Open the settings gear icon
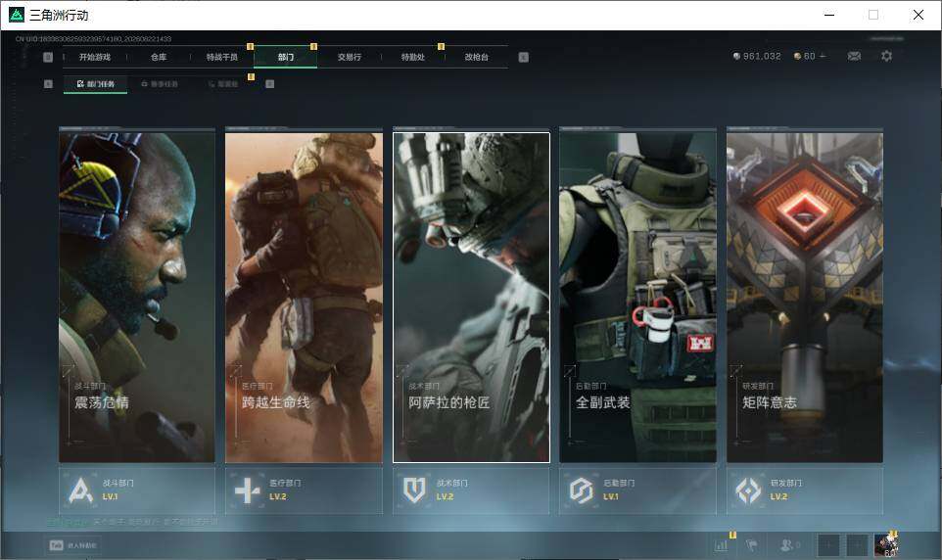 pos(886,56)
